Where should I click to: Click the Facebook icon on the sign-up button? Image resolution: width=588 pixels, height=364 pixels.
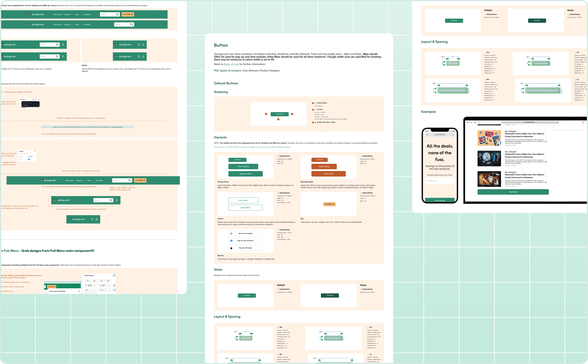231,241
